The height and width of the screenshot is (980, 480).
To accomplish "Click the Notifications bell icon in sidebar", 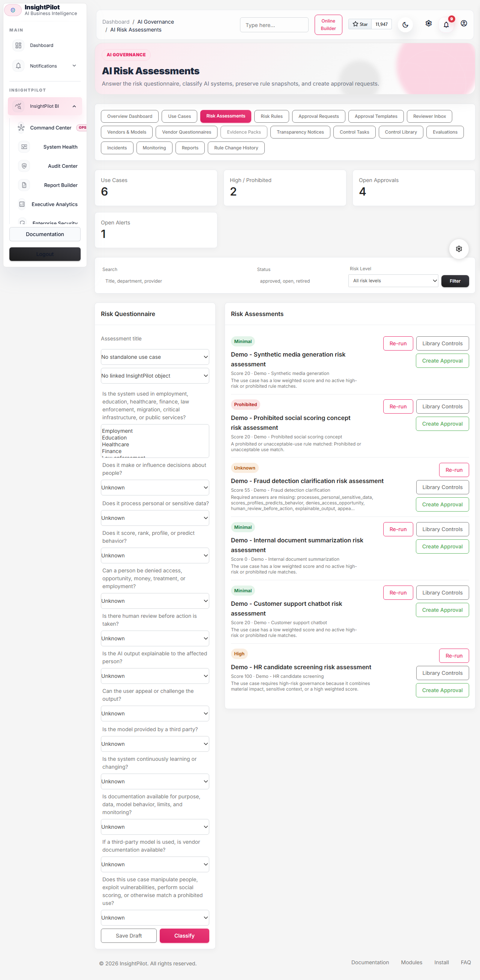I will [18, 66].
